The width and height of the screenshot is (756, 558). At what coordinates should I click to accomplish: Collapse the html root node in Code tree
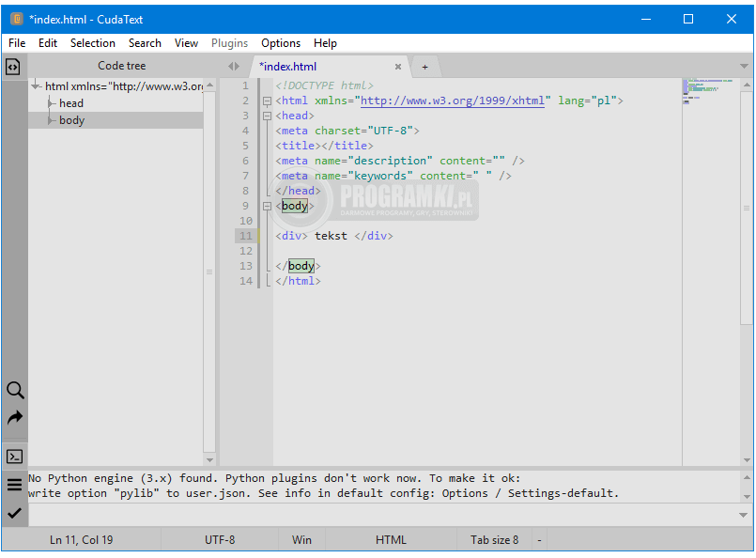coord(36,86)
